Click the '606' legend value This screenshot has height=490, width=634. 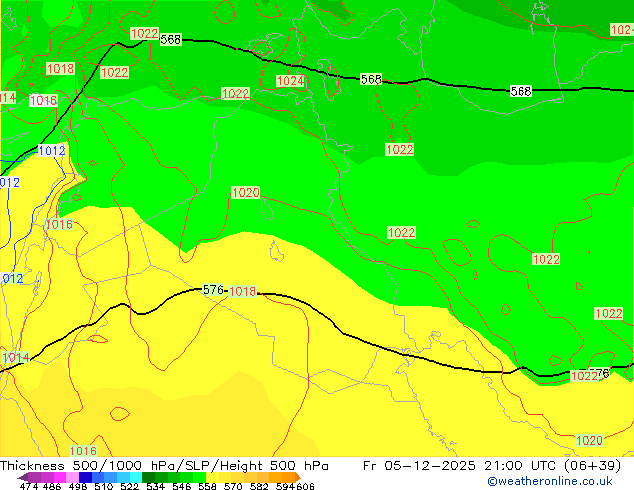(x=305, y=486)
